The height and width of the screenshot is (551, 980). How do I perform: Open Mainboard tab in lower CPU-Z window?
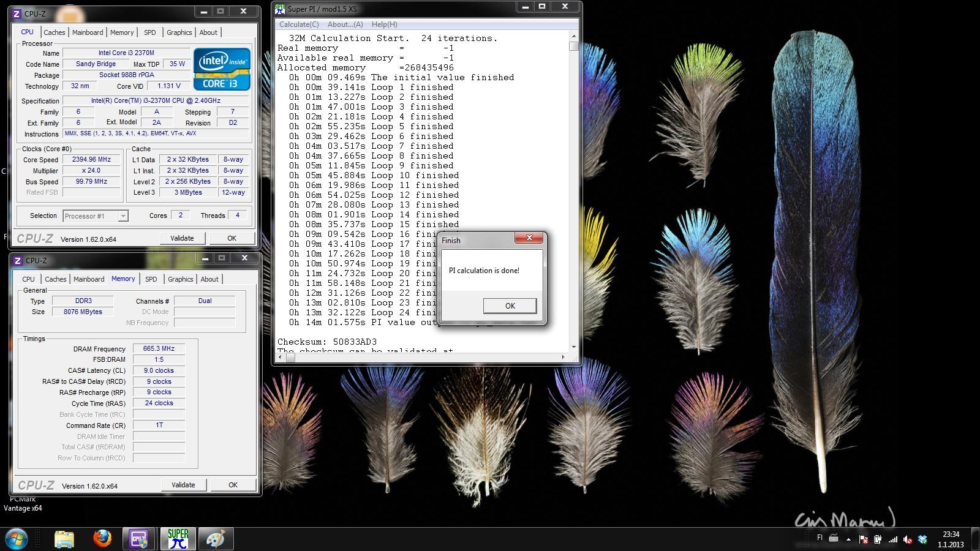(x=89, y=279)
